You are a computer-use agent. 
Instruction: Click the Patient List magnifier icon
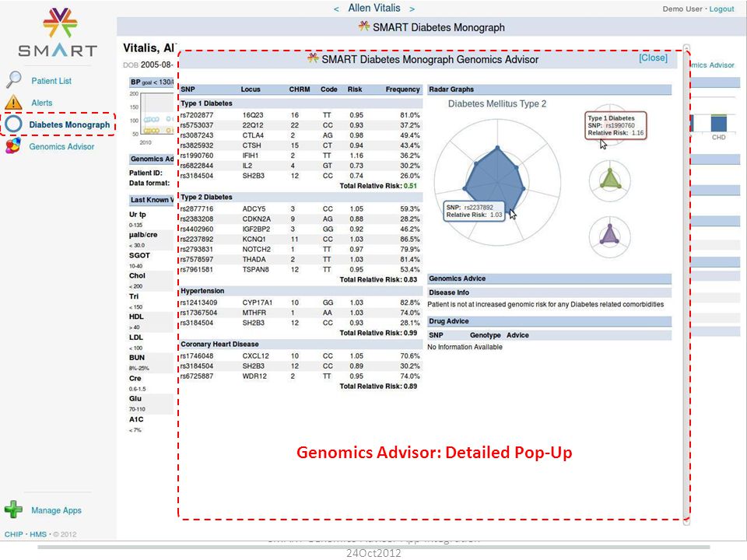[x=14, y=79]
